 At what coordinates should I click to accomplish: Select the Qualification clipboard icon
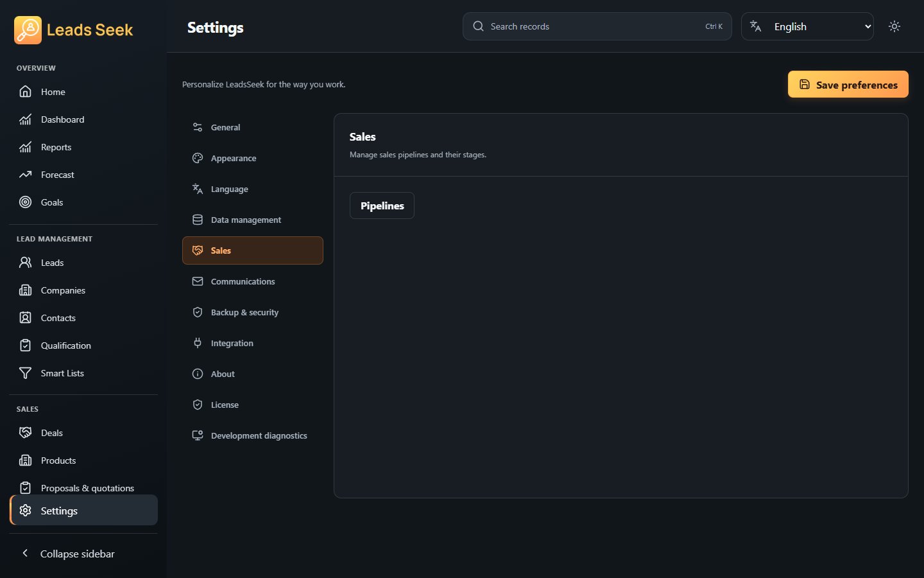pyautogui.click(x=25, y=346)
